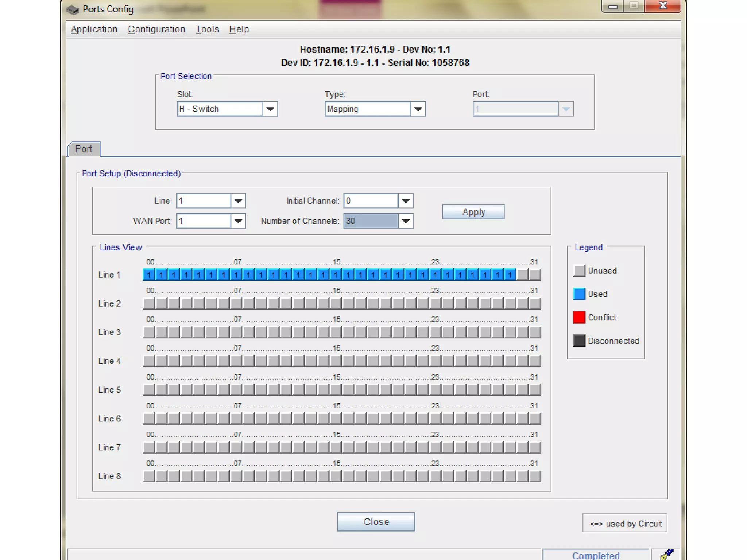Screen dimensions: 747x560
Task: Expand the Slot dropdown
Action: pos(270,109)
